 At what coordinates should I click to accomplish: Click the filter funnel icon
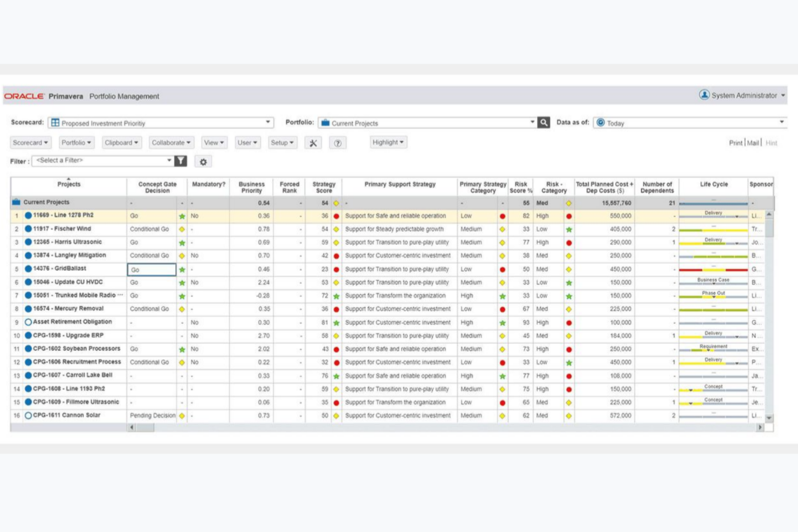[181, 161]
